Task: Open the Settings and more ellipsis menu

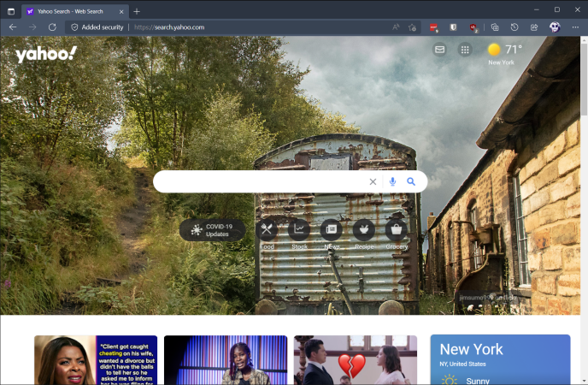Action: [x=575, y=27]
